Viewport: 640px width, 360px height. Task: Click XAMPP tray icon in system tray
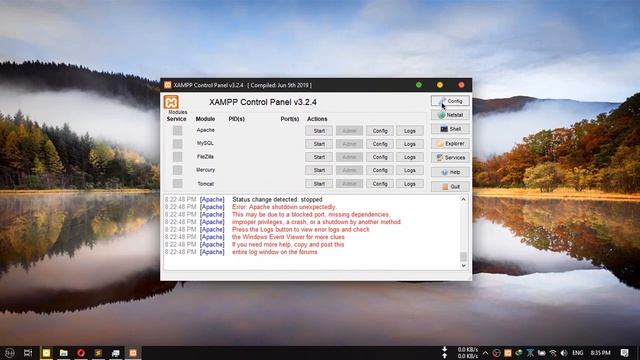508,353
